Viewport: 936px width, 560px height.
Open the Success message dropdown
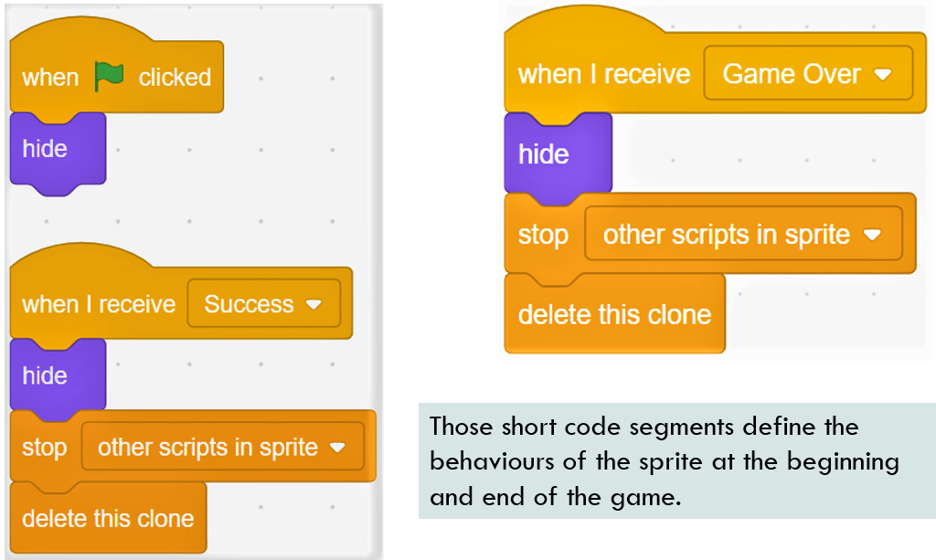pyautogui.click(x=262, y=304)
